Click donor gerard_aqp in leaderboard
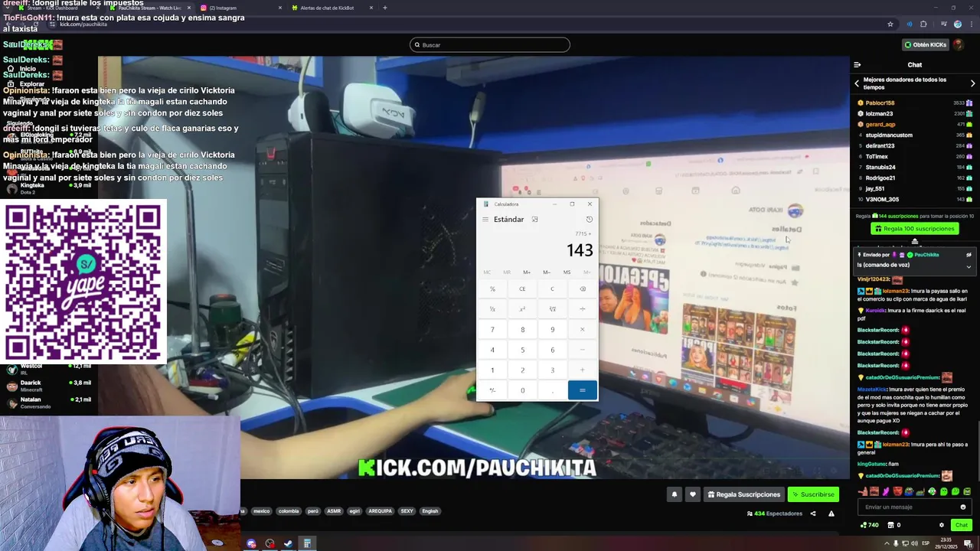 (x=880, y=124)
